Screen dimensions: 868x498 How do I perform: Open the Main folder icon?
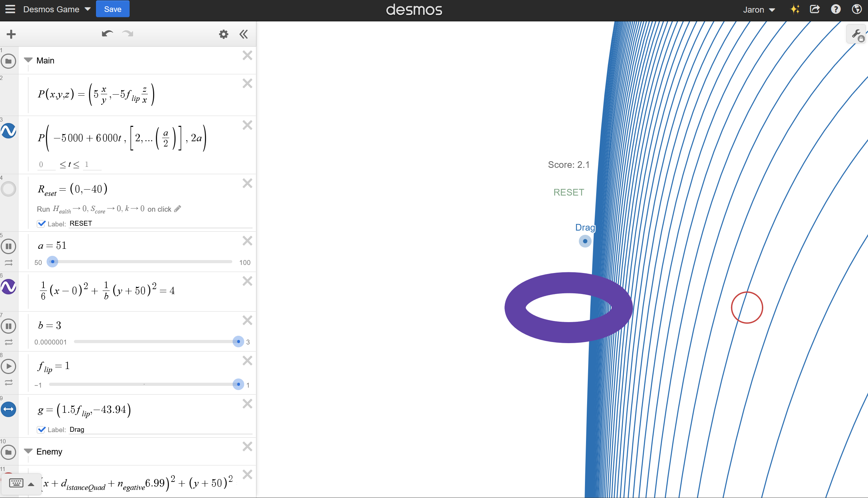[x=8, y=61]
